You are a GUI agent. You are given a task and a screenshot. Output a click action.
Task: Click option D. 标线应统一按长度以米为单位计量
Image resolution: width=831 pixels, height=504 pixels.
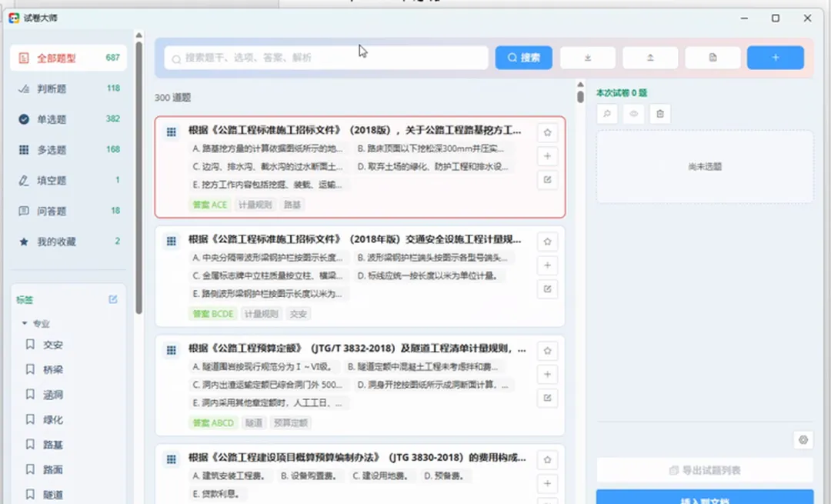[x=429, y=275]
